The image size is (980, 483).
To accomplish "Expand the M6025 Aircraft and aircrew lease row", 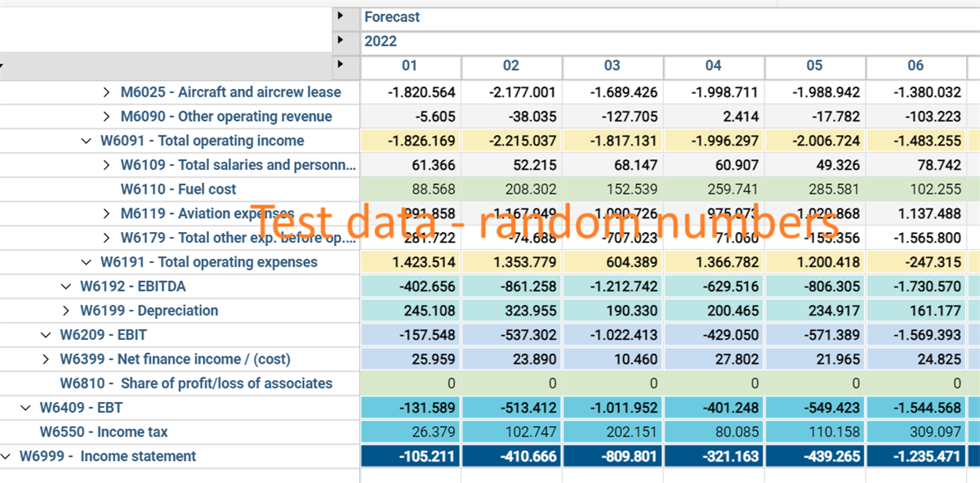I will tap(107, 92).
